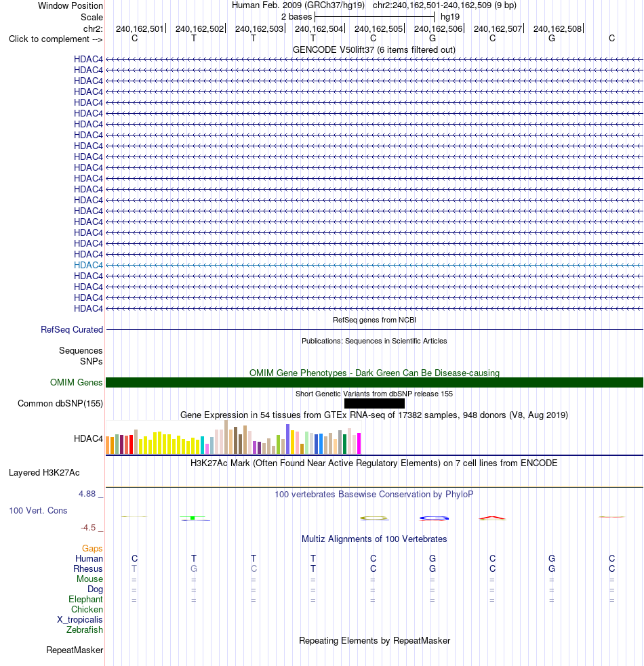
Task: Click the 'GENCODE V50lift37 (6 items filtered out)' title
Action: [374, 50]
